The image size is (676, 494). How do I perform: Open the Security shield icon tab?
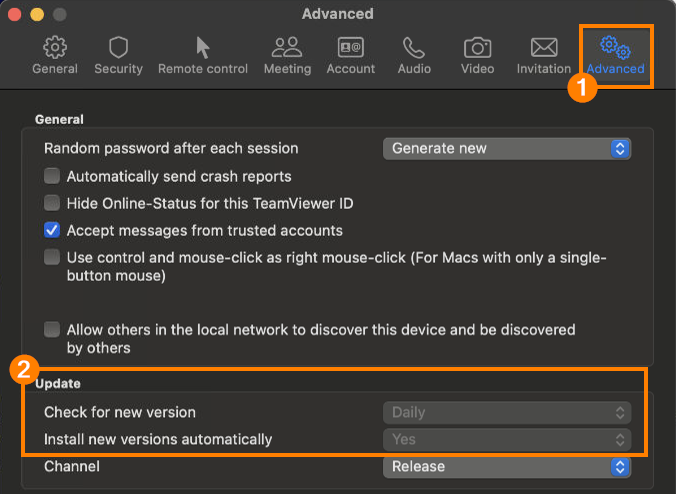click(119, 47)
